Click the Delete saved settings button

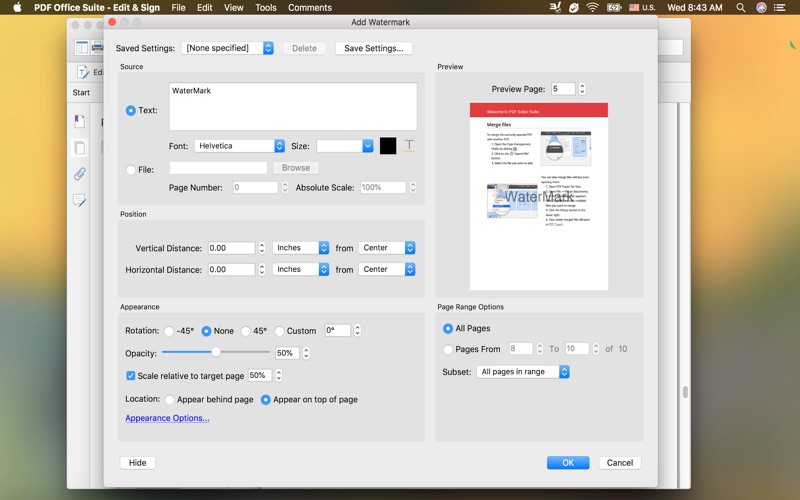tap(304, 48)
